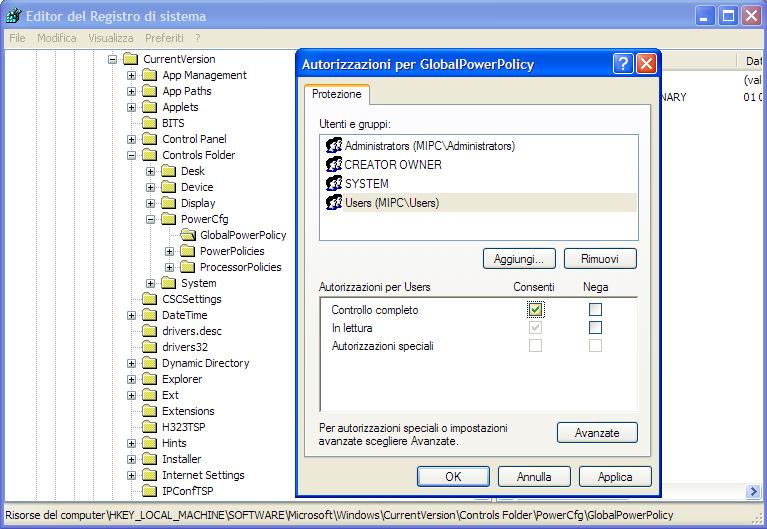Select the Protezione tab

tap(337, 94)
